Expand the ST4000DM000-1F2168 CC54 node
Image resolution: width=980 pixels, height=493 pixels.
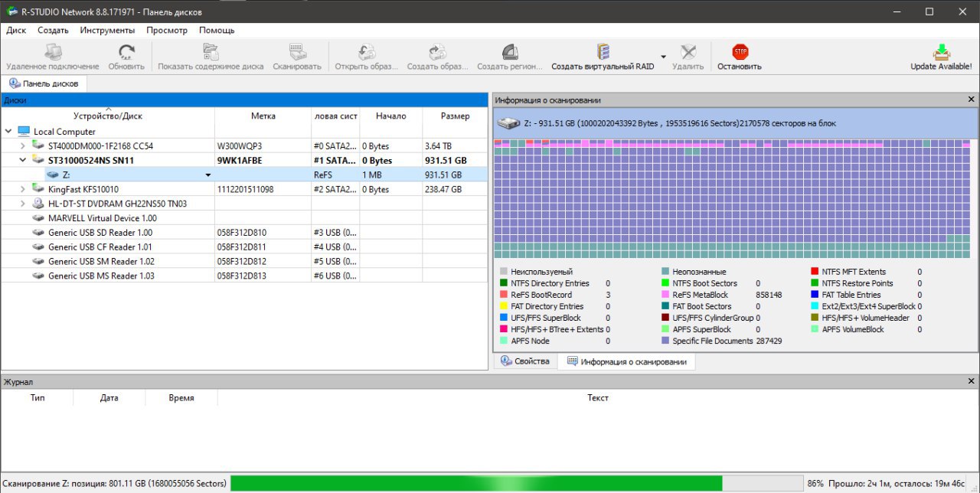23,146
